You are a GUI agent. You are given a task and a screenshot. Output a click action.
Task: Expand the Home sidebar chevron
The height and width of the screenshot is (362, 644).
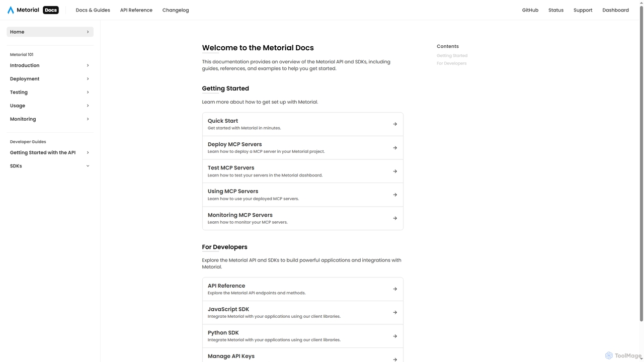pos(88,32)
